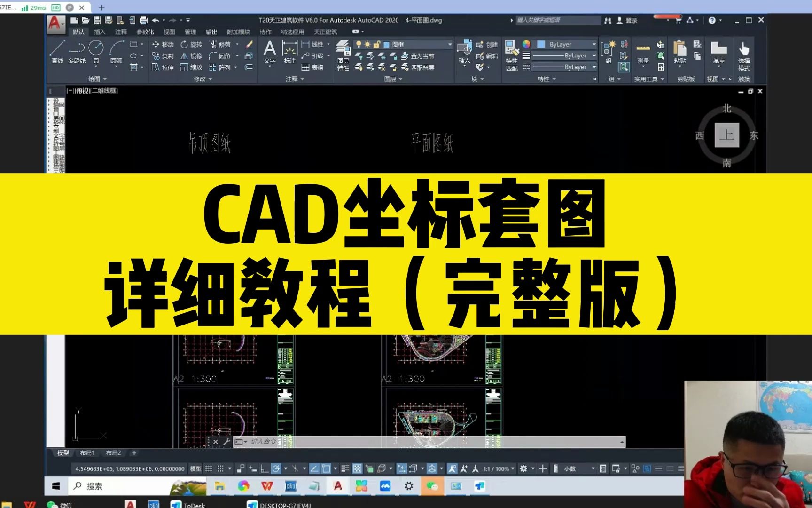Toggle grid display in status bar

click(209, 468)
